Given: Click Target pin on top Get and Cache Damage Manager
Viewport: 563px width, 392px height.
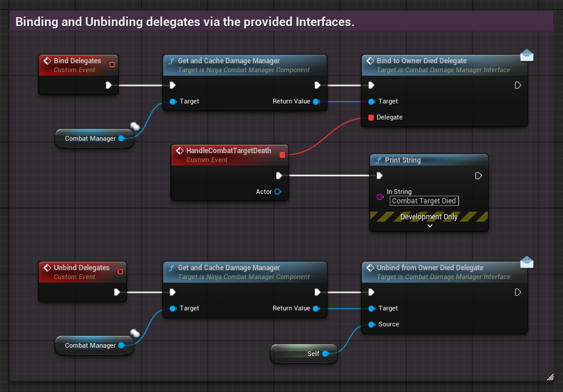Looking at the screenshot, I should [173, 102].
